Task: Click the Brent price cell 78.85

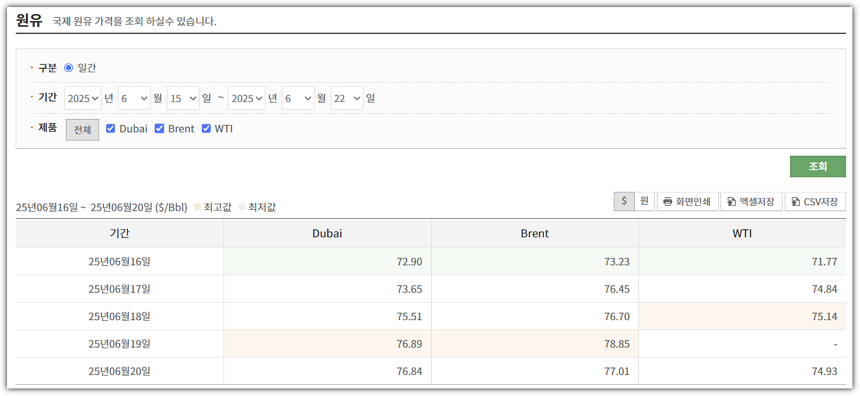Action: tap(535, 344)
